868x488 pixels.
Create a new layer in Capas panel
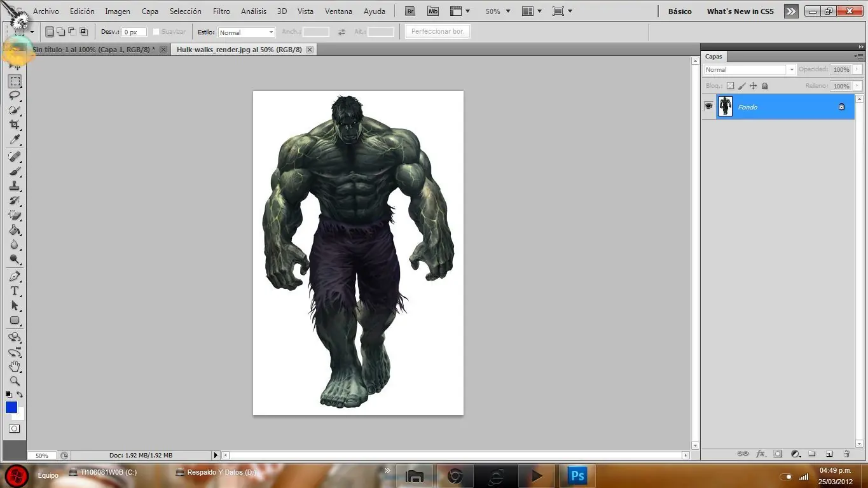click(x=829, y=454)
